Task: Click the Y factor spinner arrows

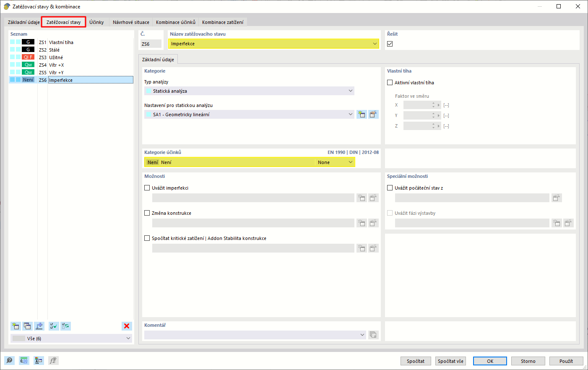Action: pyautogui.click(x=434, y=115)
